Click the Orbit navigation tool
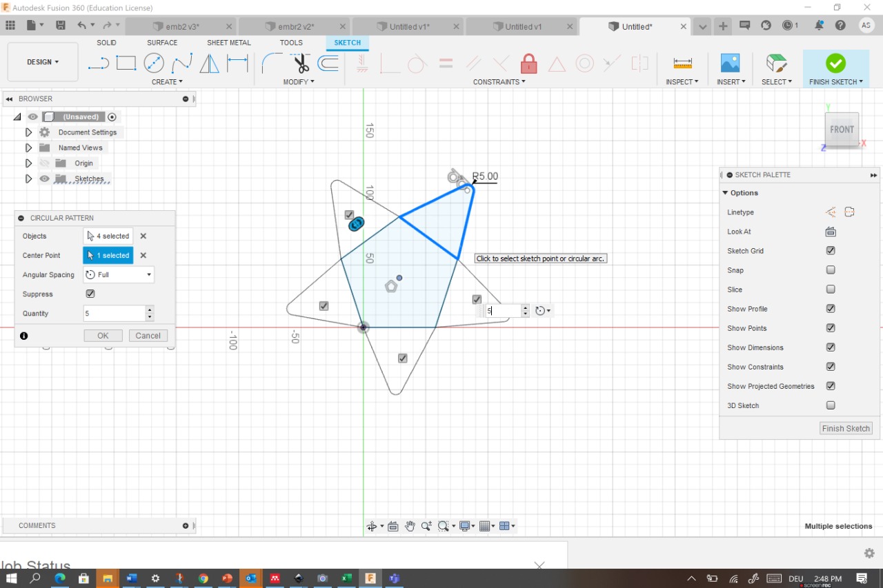The height and width of the screenshot is (588, 883). tap(373, 526)
